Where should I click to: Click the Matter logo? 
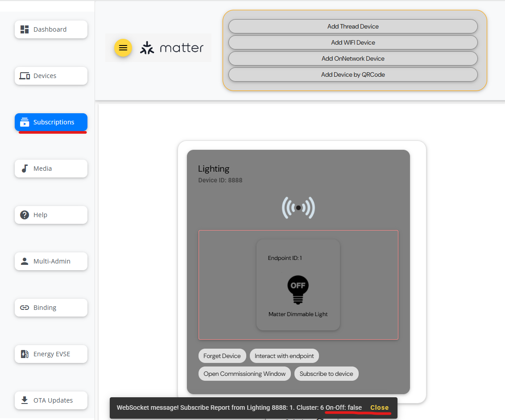tap(172, 48)
